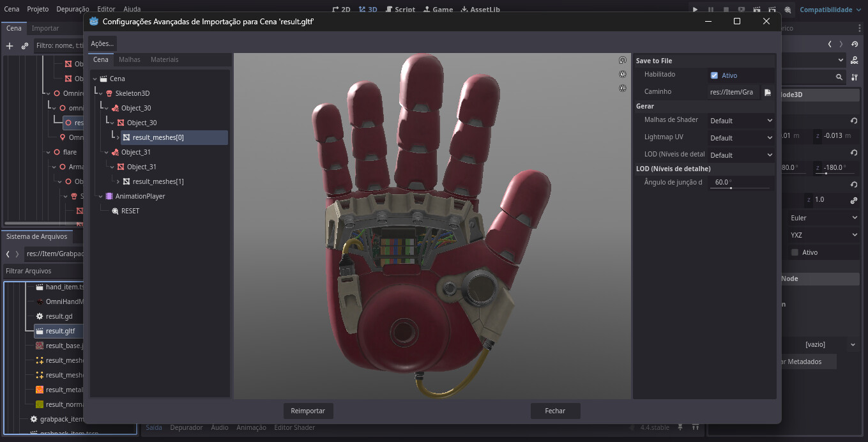The height and width of the screenshot is (442, 868).
Task: Open the Game workspace
Action: tap(438, 10)
